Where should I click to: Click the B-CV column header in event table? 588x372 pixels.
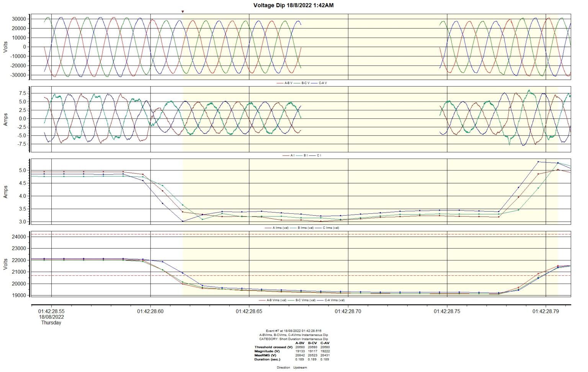[x=312, y=343]
